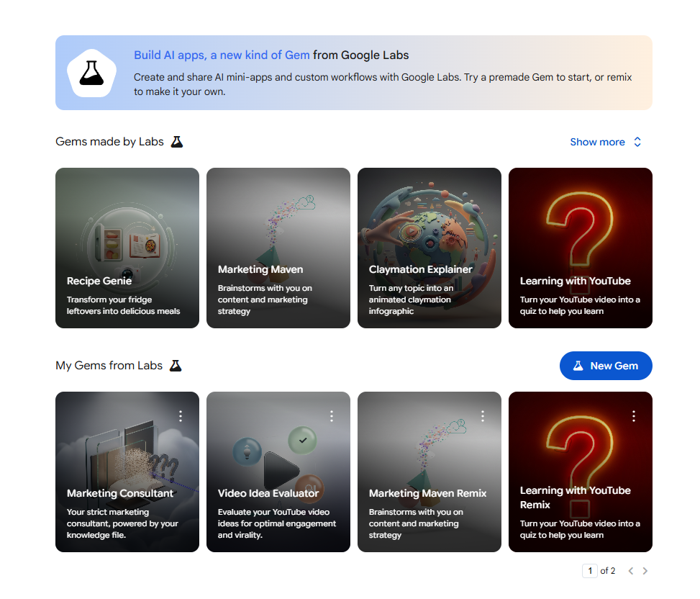The width and height of the screenshot is (700, 599).
Task: Click the page number input box
Action: pos(590,571)
